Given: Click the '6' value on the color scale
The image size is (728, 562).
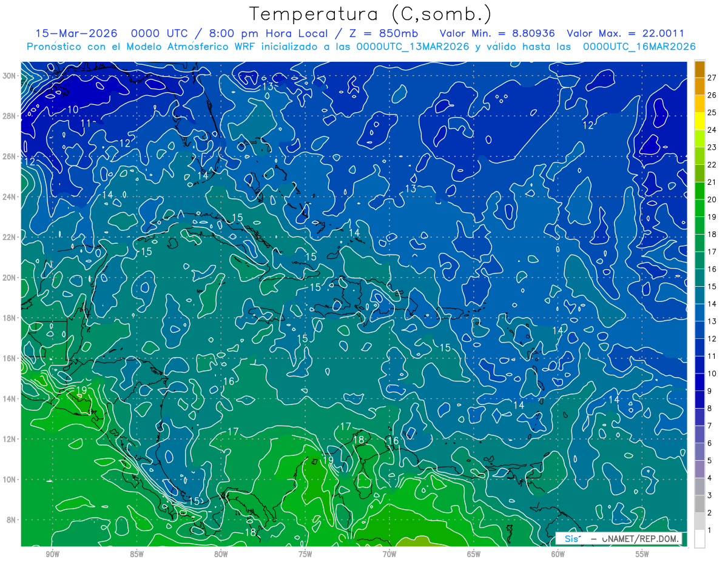Looking at the screenshot, I should pyautogui.click(x=710, y=443).
